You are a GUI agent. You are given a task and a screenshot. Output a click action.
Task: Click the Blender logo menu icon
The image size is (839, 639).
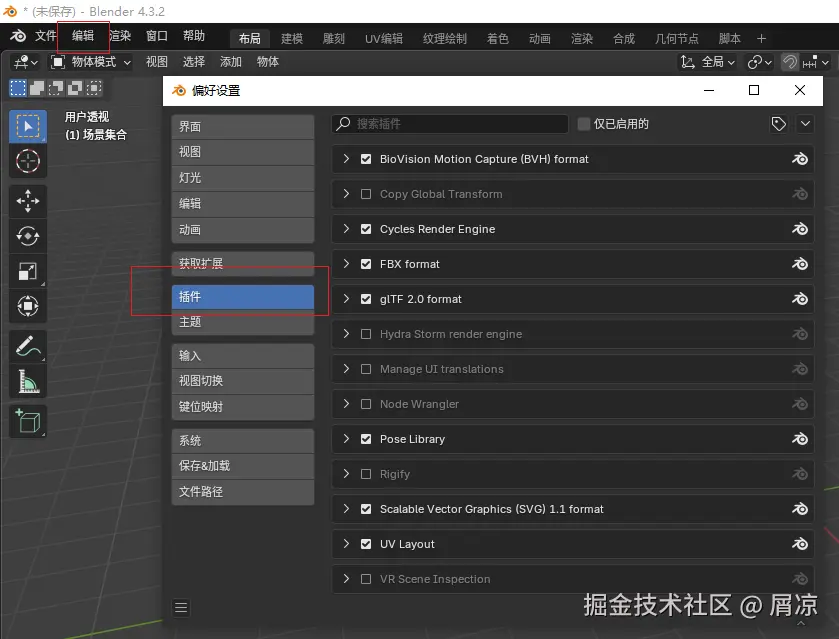click(18, 36)
